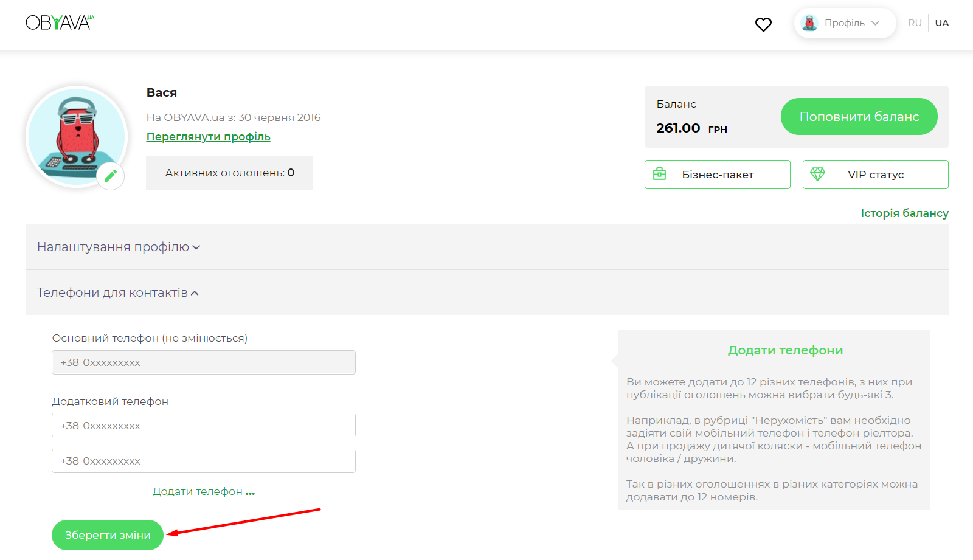This screenshot has height=560, width=973.
Task: Click the briefcase icon on Бізнес-пакет
Action: (x=660, y=175)
